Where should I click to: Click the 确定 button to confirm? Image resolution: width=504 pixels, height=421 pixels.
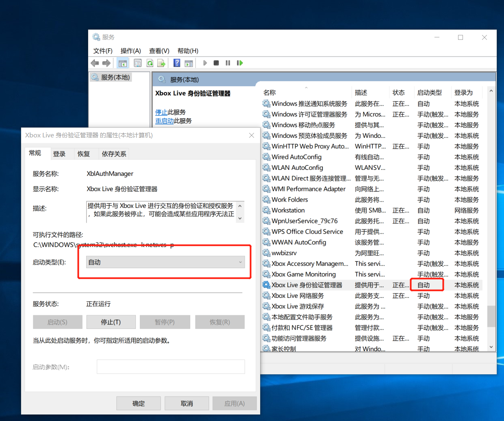pos(138,404)
